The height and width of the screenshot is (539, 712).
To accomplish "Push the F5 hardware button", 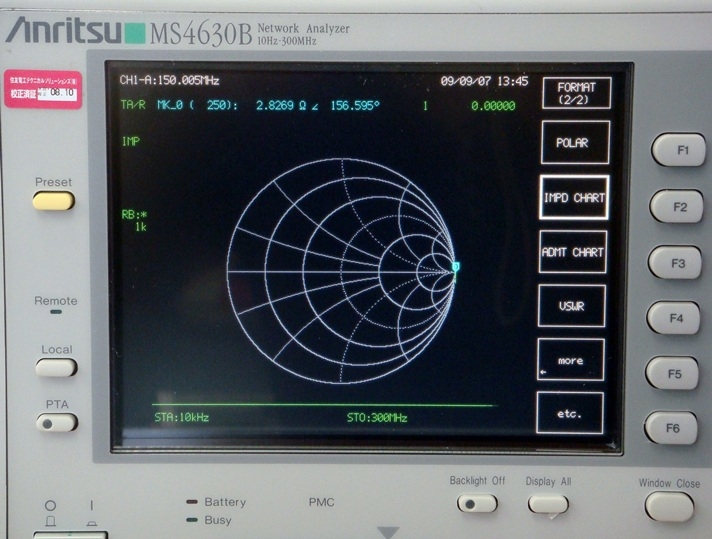I will (672, 373).
